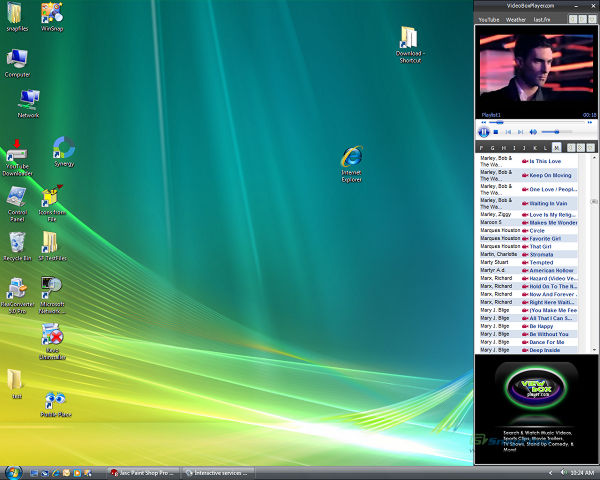This screenshot has height=480, width=600.
Task: Play Makes Me Wonder by Maroon 5
Action: pos(553,223)
